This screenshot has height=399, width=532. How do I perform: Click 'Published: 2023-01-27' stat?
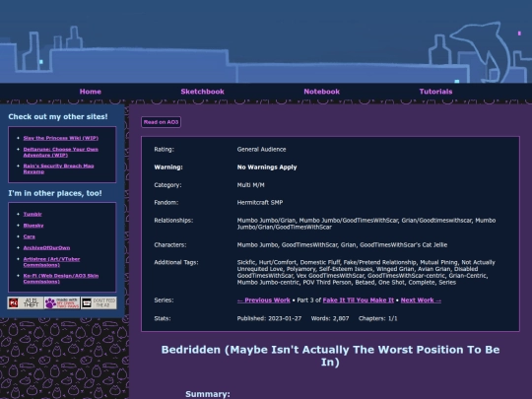(x=269, y=318)
